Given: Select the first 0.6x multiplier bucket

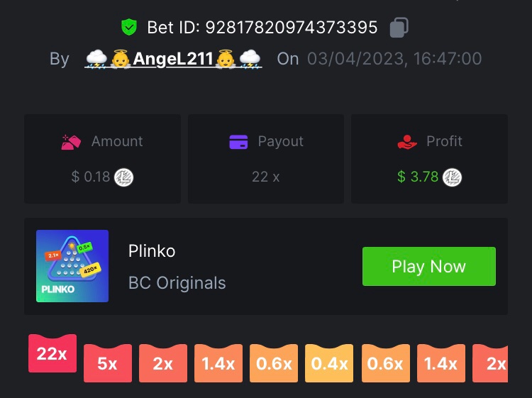Looking at the screenshot, I should pyautogui.click(x=274, y=363).
